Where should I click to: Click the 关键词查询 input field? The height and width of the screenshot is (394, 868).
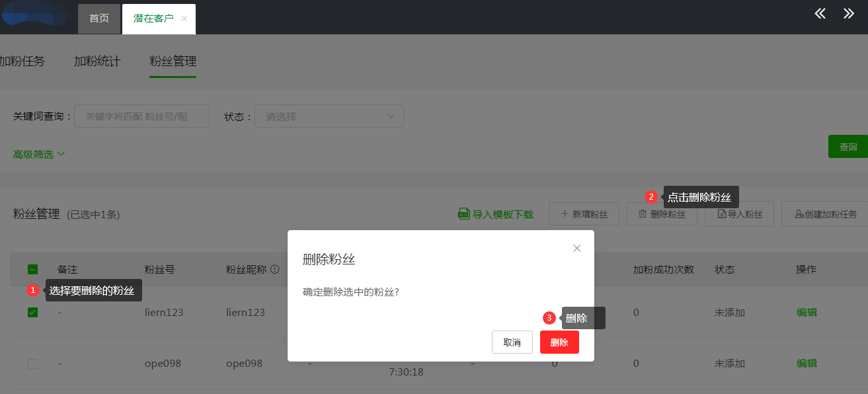coord(141,116)
